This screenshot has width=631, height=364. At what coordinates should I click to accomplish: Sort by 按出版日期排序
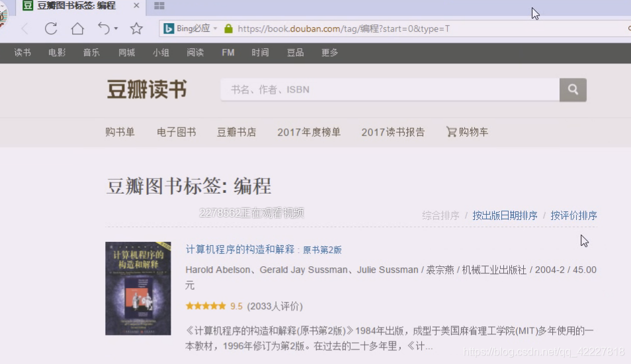point(505,216)
